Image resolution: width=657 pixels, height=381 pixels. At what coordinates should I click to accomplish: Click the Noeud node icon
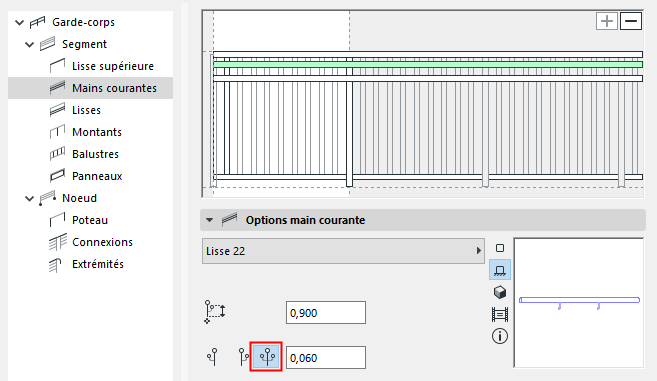(47, 198)
